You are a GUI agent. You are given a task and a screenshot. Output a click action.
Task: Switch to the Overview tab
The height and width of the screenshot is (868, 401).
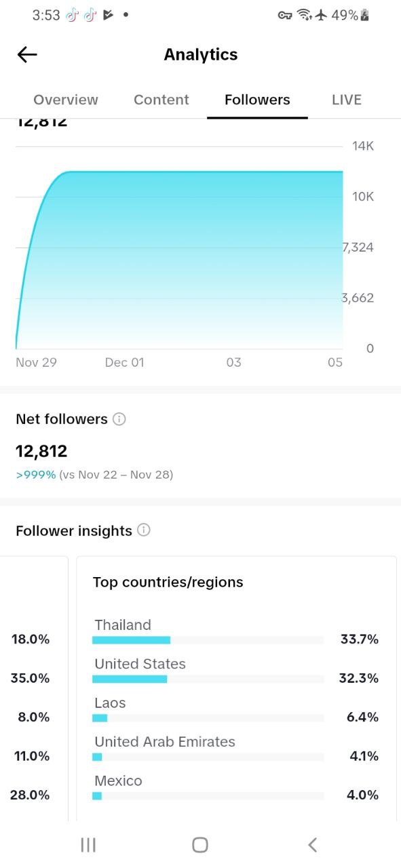point(66,100)
